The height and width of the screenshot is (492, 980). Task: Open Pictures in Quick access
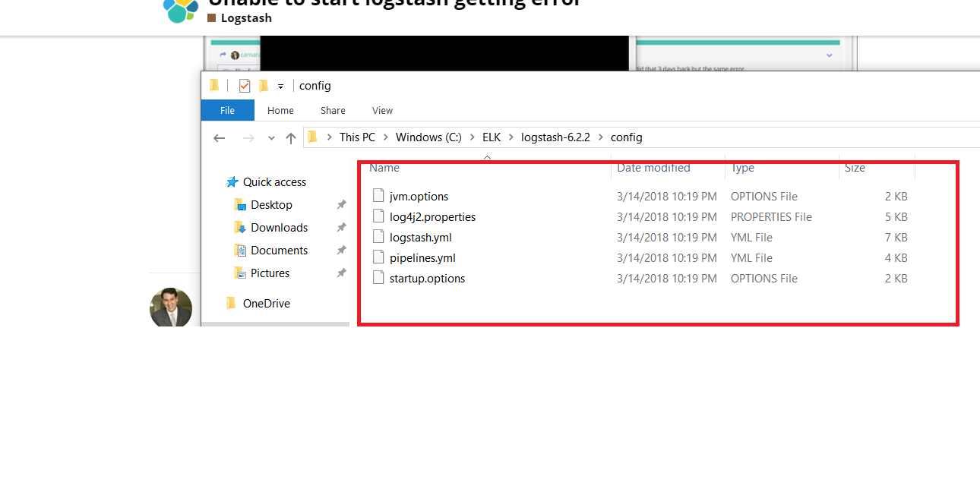coord(270,273)
